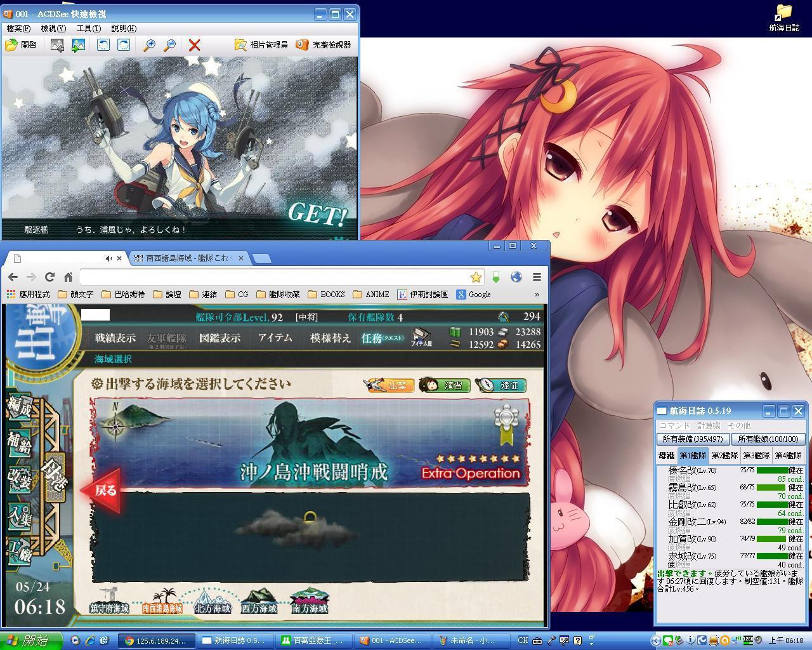Click the bookmark star in address bar
The image size is (812, 650).
pos(476,277)
